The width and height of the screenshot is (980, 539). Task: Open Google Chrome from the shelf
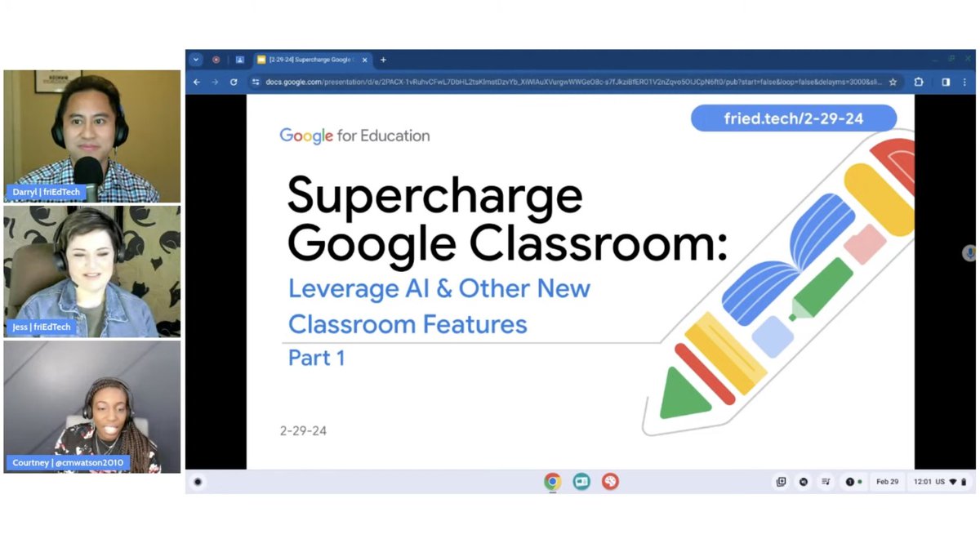click(x=553, y=482)
